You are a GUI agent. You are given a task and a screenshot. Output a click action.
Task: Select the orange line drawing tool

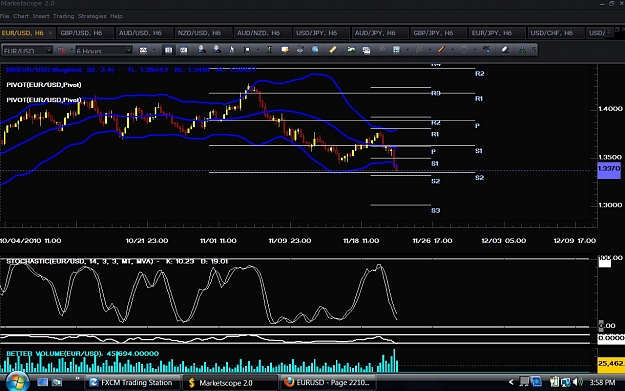[x=441, y=50]
